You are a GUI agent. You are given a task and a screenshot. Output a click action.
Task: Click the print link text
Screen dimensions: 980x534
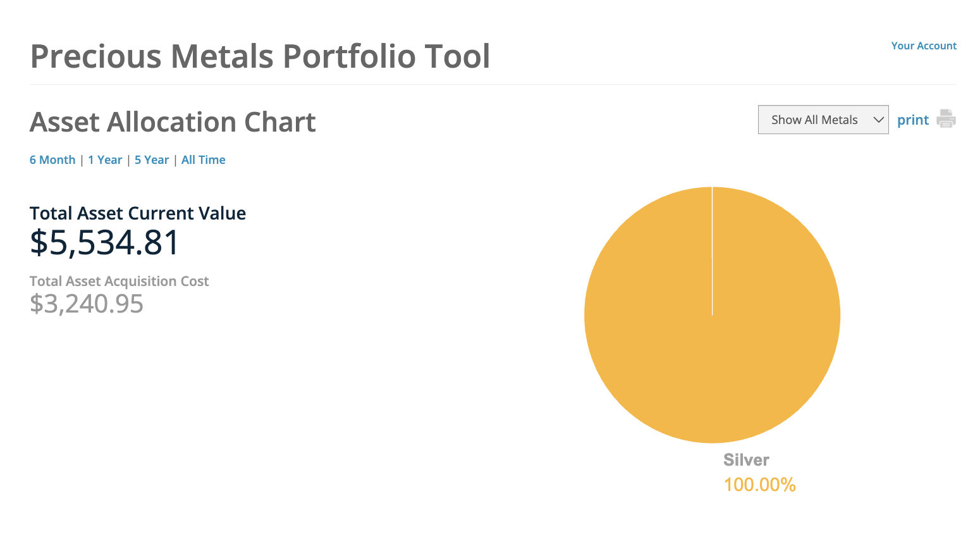[x=912, y=120]
